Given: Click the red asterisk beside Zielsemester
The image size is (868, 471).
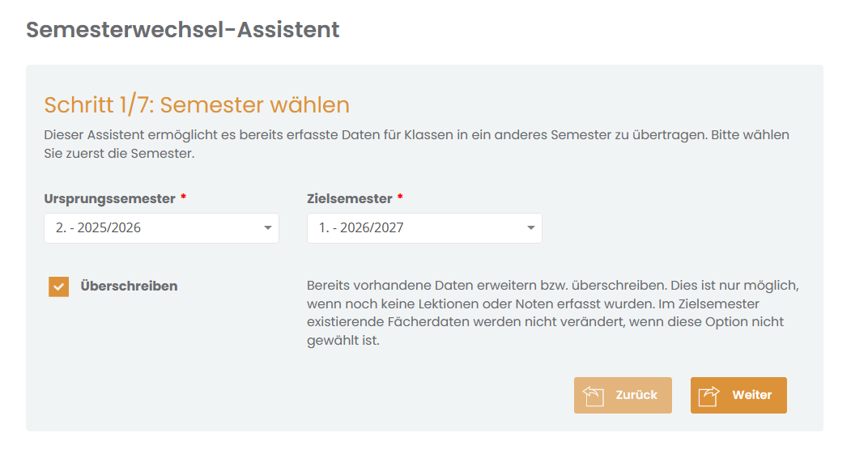Looking at the screenshot, I should [400, 197].
